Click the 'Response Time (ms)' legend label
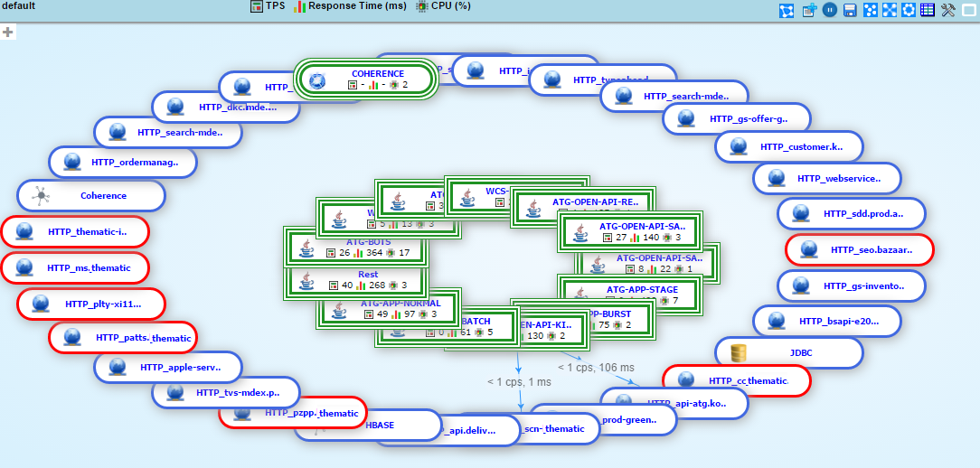The width and height of the screenshot is (980, 468). point(357,6)
